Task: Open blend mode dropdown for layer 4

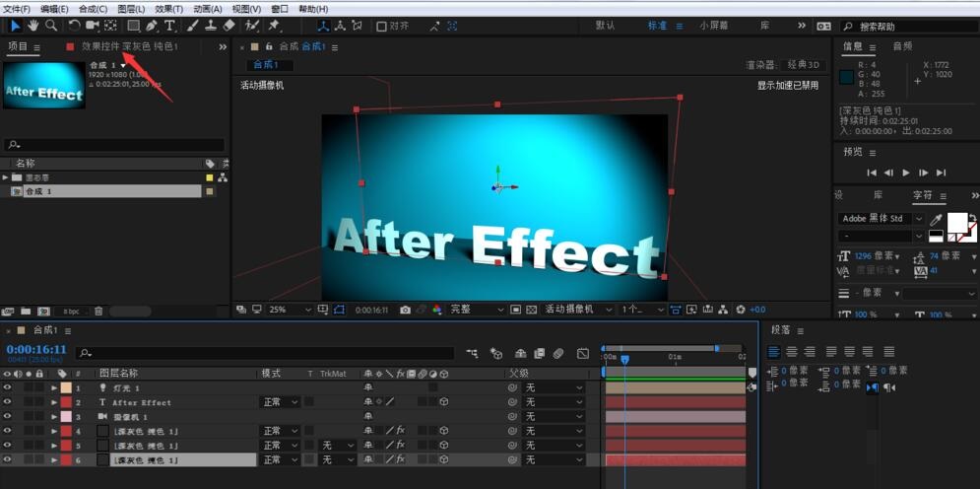Action: pos(280,431)
